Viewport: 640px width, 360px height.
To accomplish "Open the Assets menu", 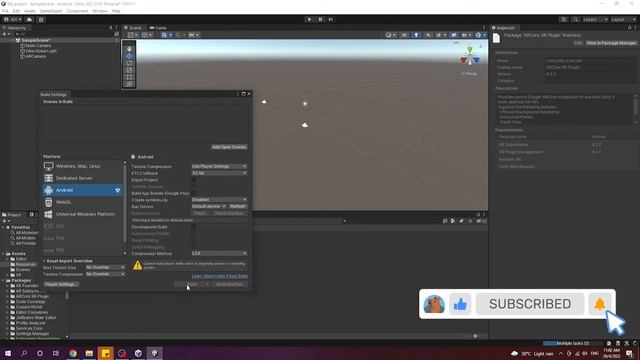I will pos(30,11).
